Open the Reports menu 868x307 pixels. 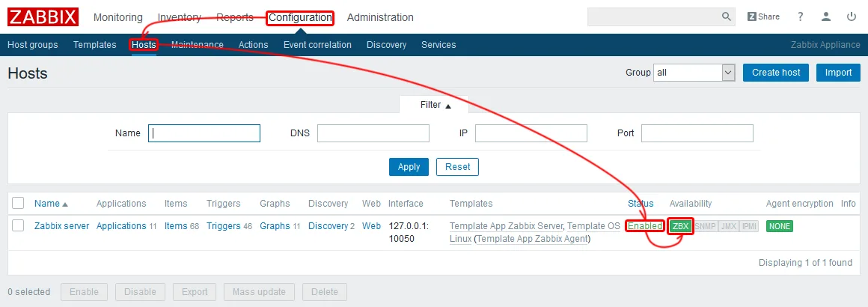(235, 17)
